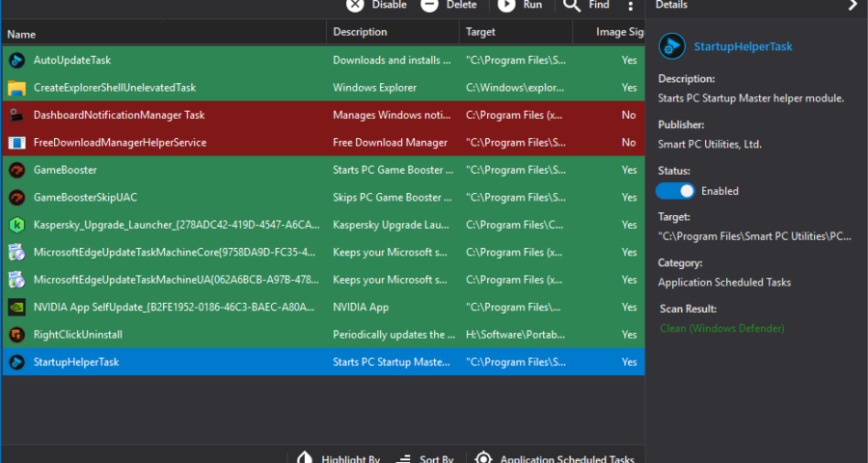Select the GameBooster row name
The width and height of the screenshot is (868, 463).
click(x=66, y=170)
